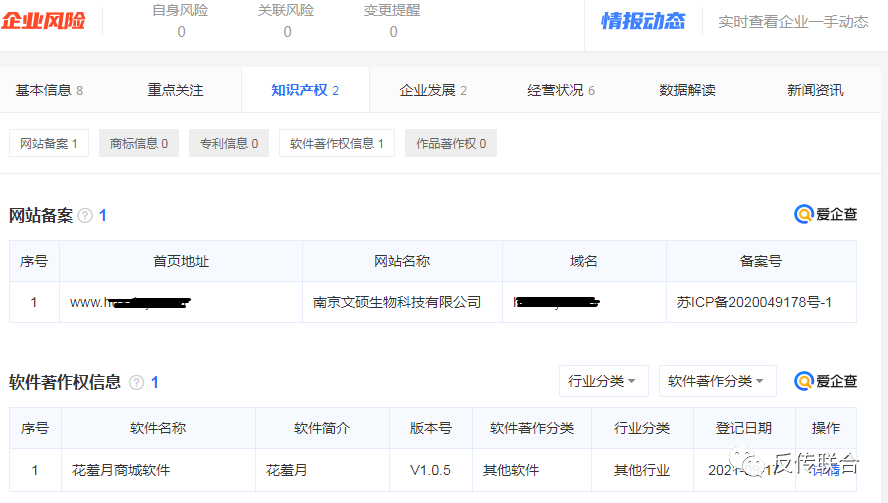Click the 软件著作权信息 section heading
The width and height of the screenshot is (888, 503).
click(x=65, y=382)
